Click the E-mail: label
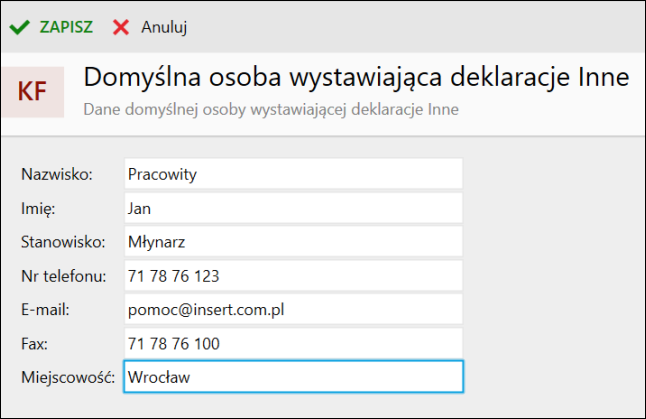646x419 pixels. tap(45, 309)
